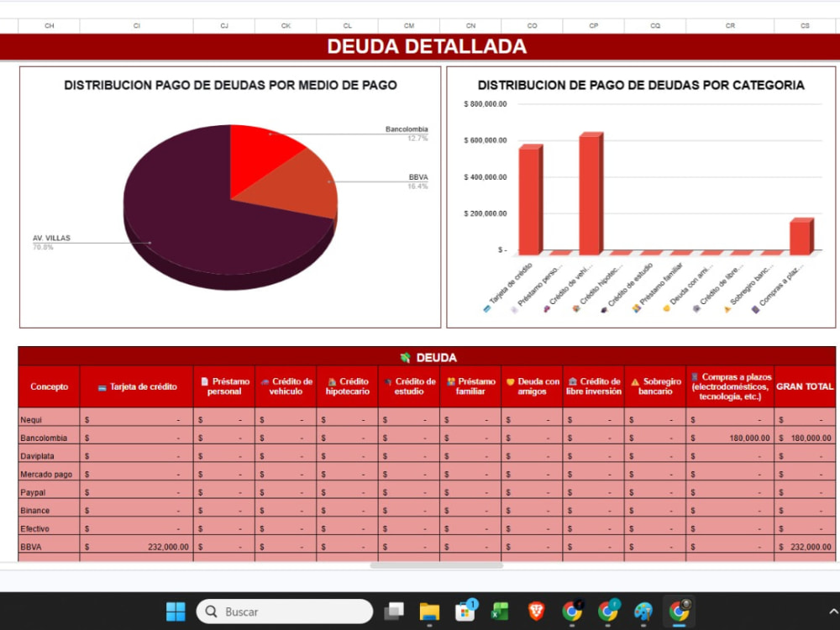
Task: Select column header CI
Action: [137, 26]
